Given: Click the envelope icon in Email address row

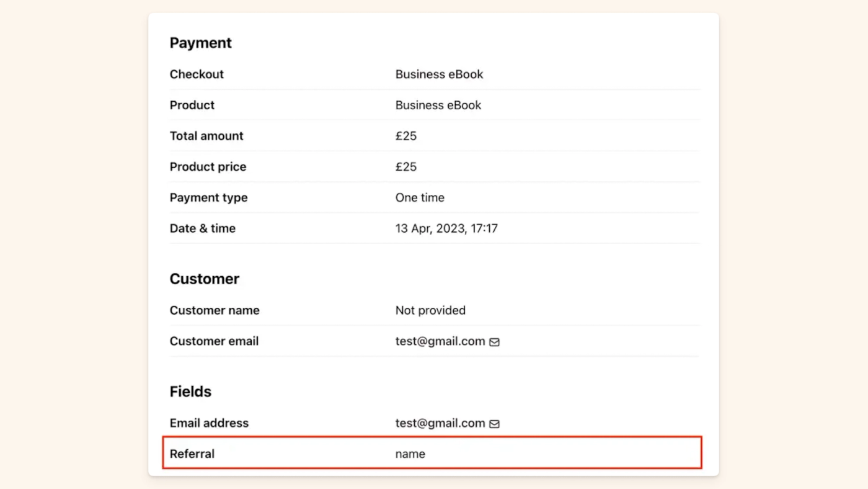Looking at the screenshot, I should pyautogui.click(x=494, y=424).
